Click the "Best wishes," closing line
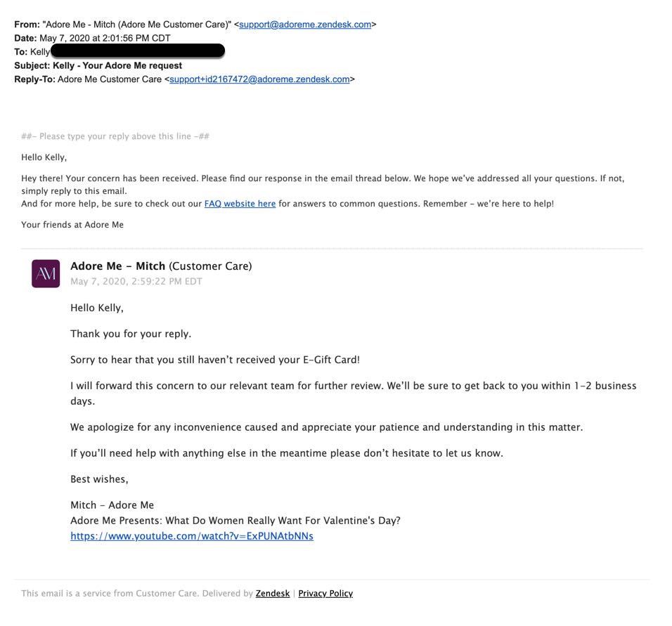The image size is (672, 626). click(x=99, y=479)
